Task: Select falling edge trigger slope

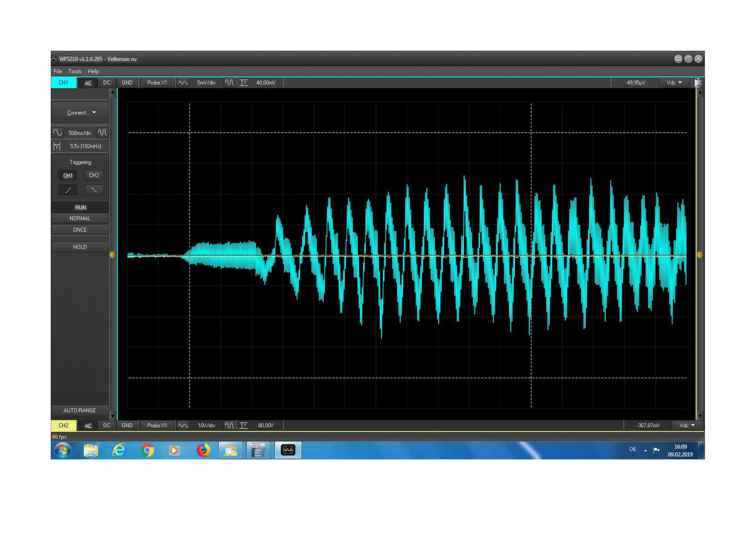Action: 94,190
